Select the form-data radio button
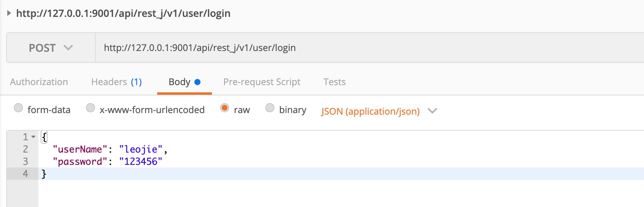 point(18,108)
